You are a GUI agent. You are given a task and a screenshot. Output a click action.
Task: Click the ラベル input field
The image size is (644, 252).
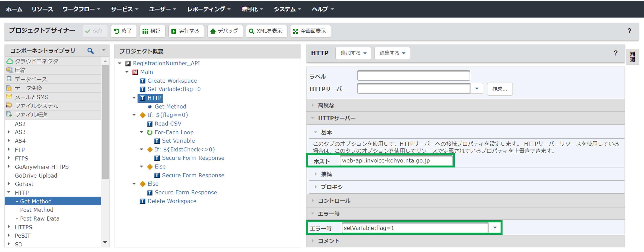click(x=414, y=76)
